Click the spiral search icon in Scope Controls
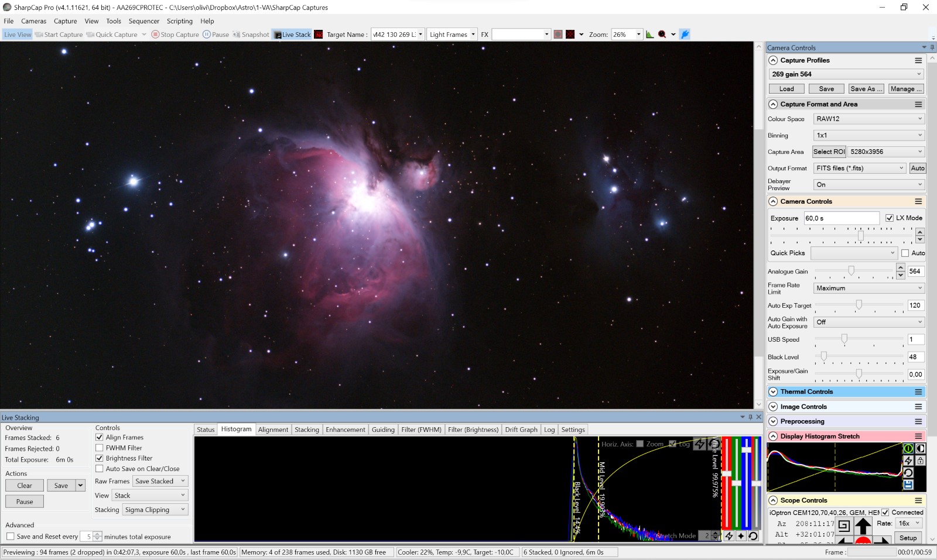The width and height of the screenshot is (937, 560). coord(843,525)
